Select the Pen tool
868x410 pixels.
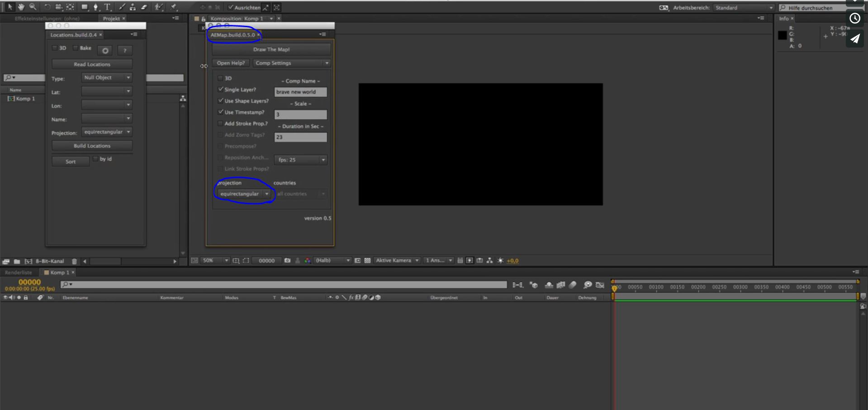click(x=96, y=7)
